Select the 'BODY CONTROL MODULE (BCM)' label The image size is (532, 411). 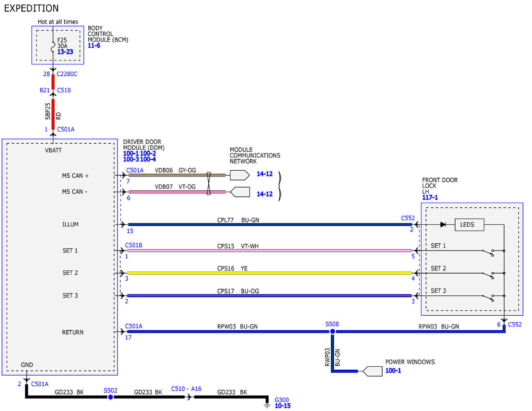[108, 34]
